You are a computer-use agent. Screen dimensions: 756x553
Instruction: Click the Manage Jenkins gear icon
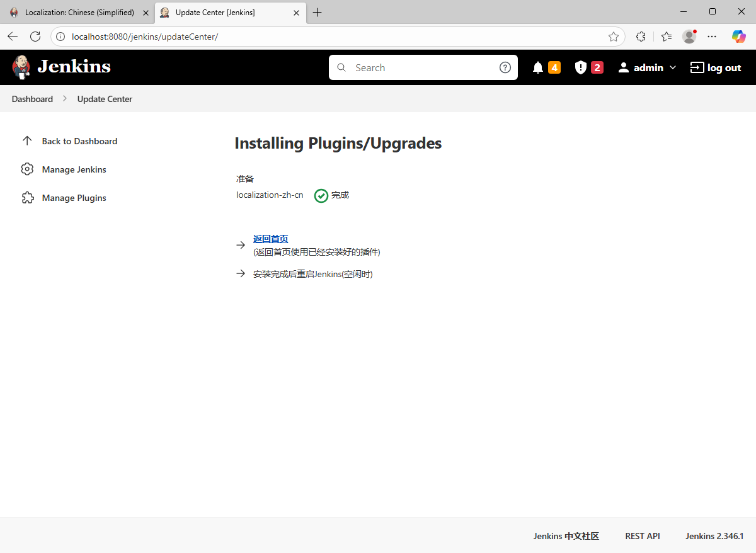27,169
